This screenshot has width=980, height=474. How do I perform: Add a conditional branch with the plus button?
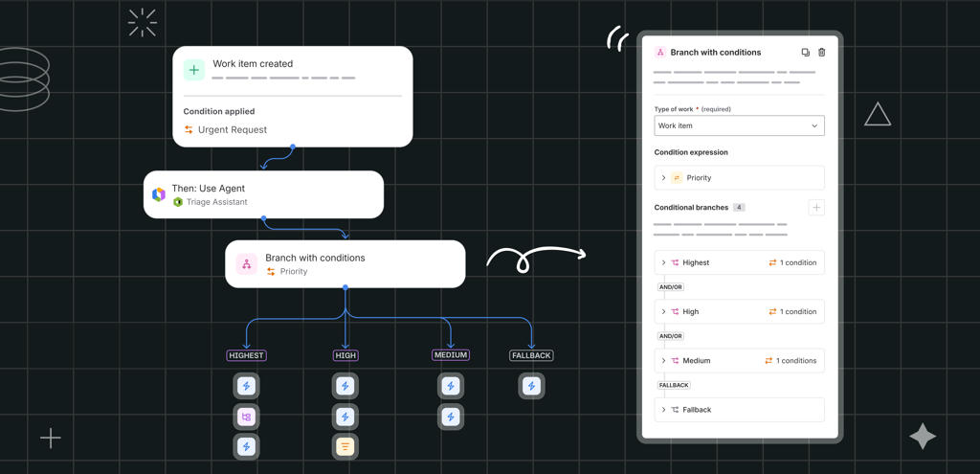pyautogui.click(x=816, y=208)
